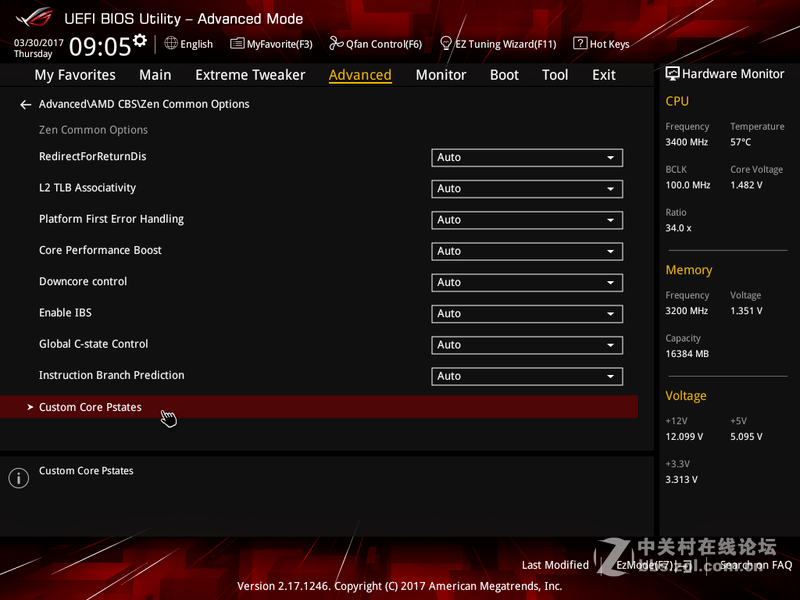Click +12V value 12.099 V
This screenshot has height=600, width=800.
[x=684, y=436]
